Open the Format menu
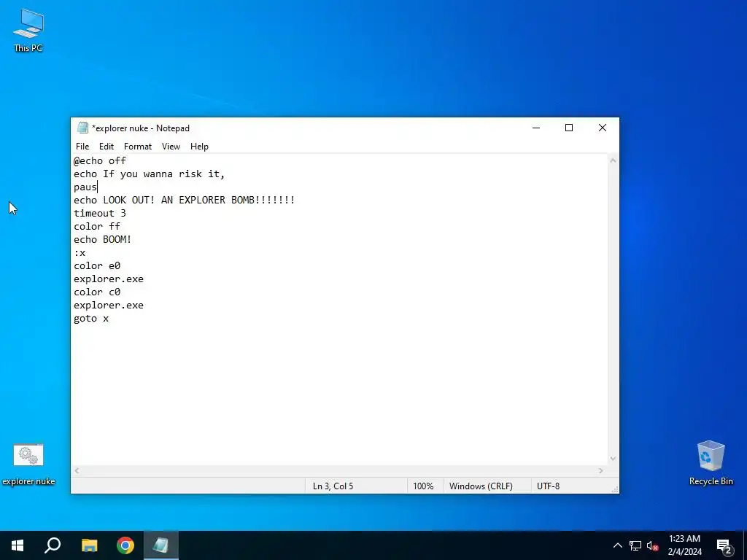 pos(138,146)
